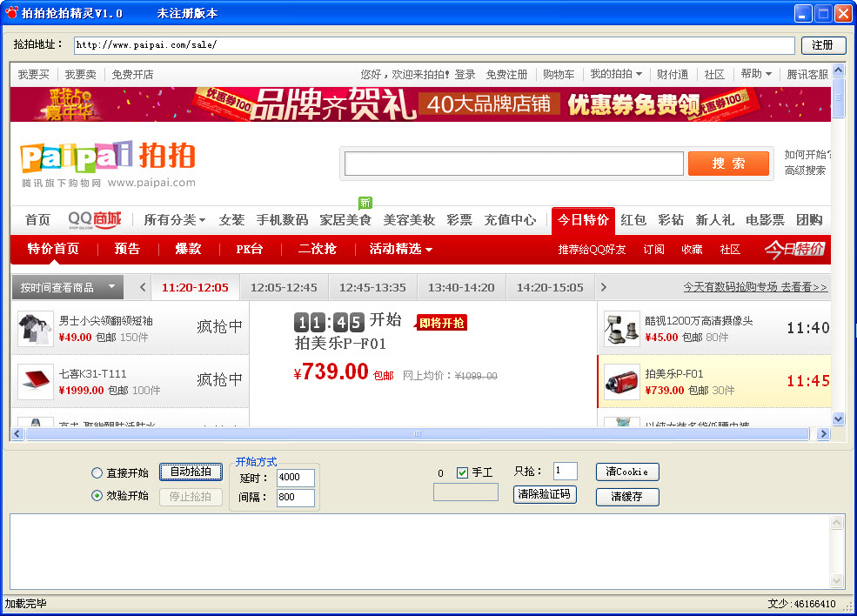The height and width of the screenshot is (616, 857).
Task: Switch to 12:45-13:35 time slot tab
Action: pos(372,287)
